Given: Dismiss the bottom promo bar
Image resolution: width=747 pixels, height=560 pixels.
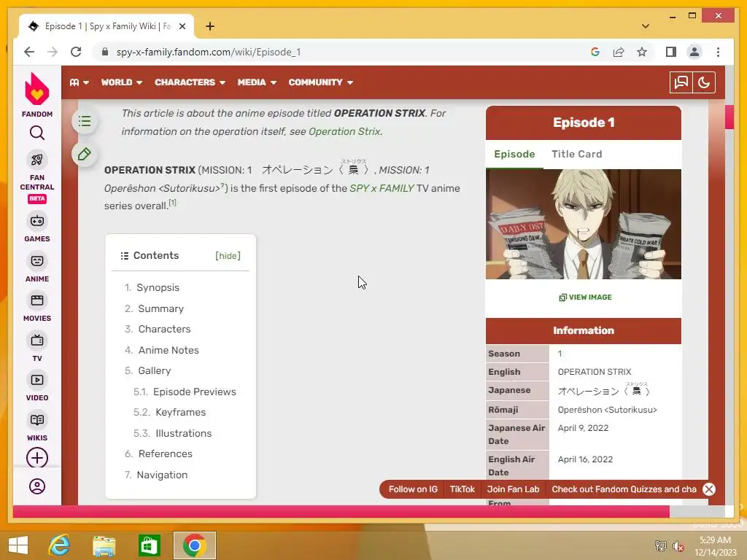Looking at the screenshot, I should tap(709, 489).
